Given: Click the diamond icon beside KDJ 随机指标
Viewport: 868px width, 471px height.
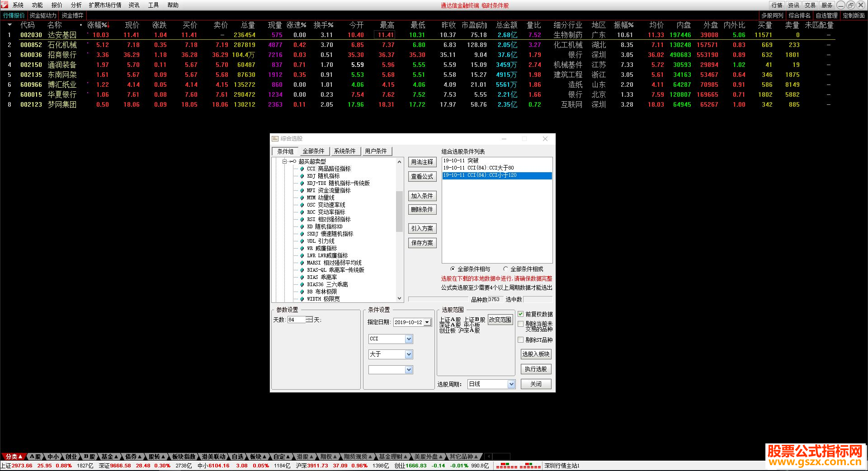Looking at the screenshot, I should point(302,176).
